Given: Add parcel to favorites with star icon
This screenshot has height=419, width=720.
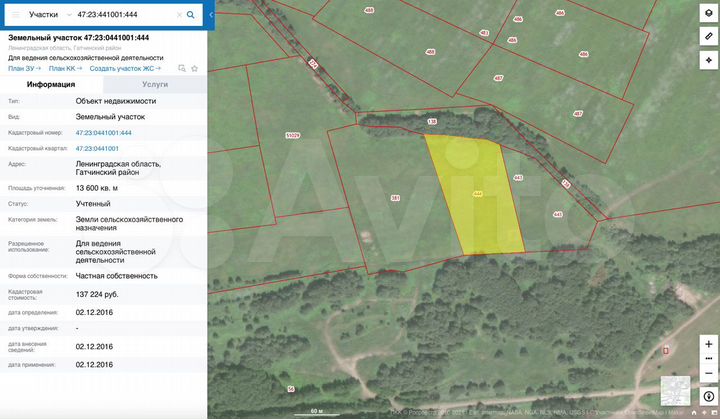Looking at the screenshot, I should (x=195, y=68).
